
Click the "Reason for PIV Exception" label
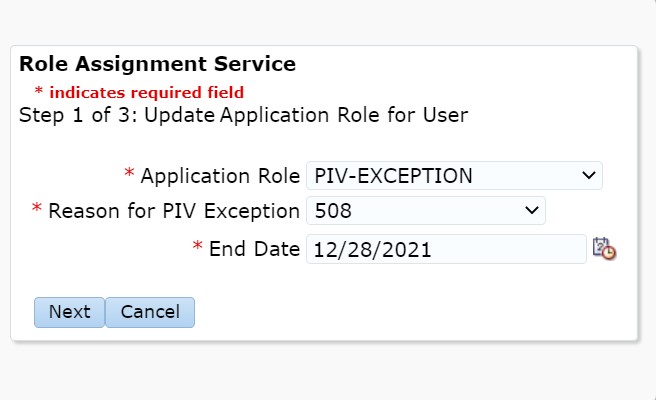[x=174, y=211]
